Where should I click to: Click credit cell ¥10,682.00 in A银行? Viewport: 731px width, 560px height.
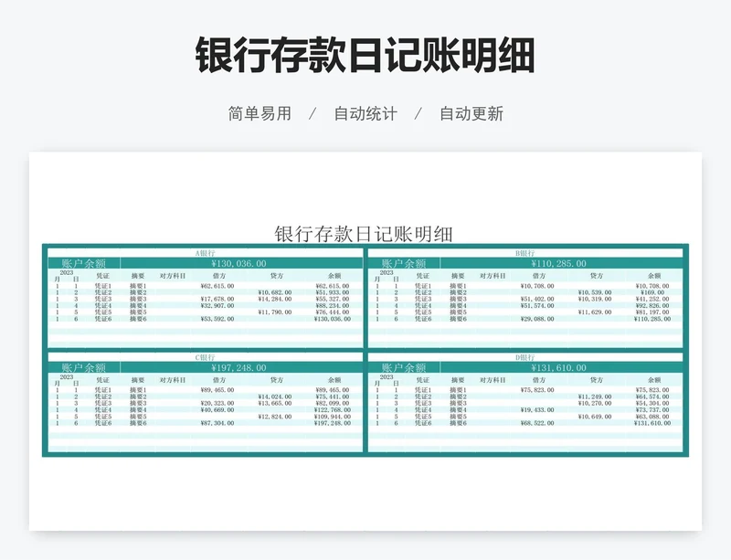(275, 292)
